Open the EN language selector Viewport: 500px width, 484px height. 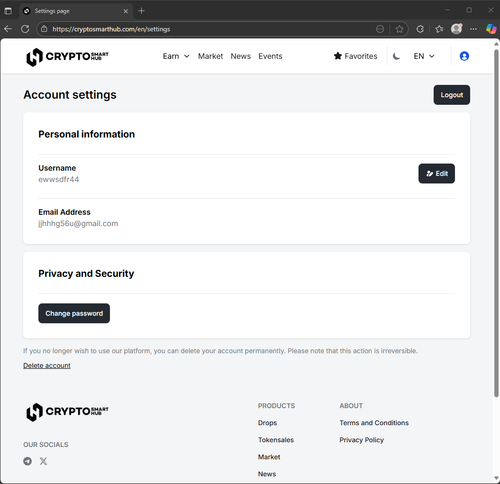(424, 56)
